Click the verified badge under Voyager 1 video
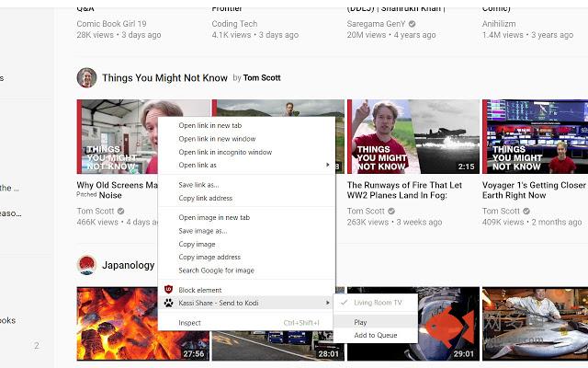This screenshot has height=368, width=588. pyautogui.click(x=526, y=211)
